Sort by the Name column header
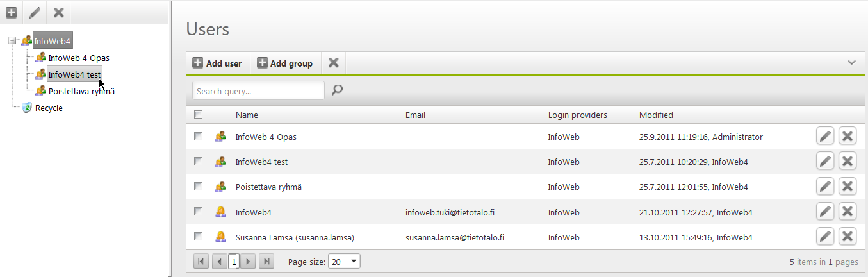 point(247,115)
